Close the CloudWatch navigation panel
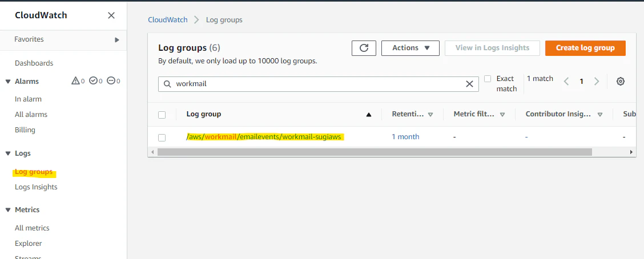The width and height of the screenshot is (644, 259). pos(111,15)
